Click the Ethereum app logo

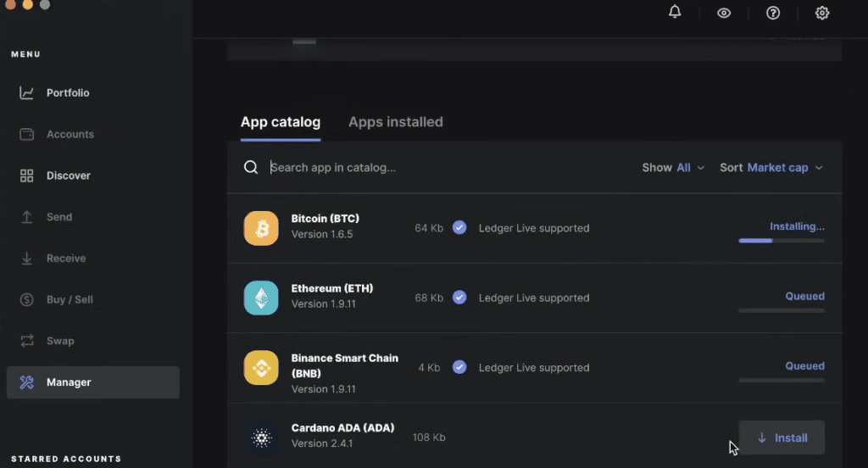coord(261,298)
